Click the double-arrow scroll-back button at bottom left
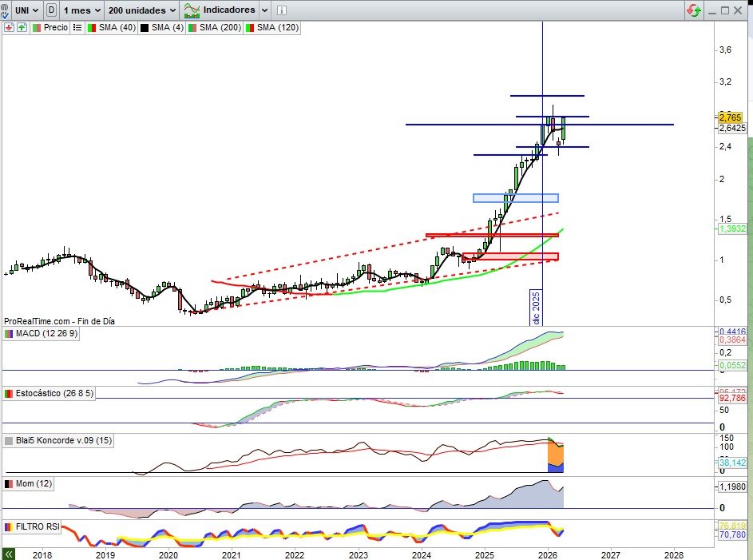753x560 pixels. point(8,554)
